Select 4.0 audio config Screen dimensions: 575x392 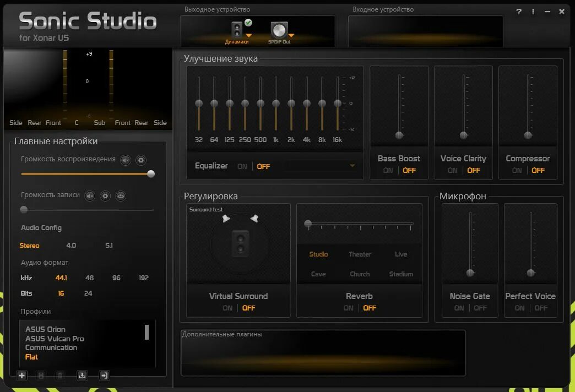71,246
